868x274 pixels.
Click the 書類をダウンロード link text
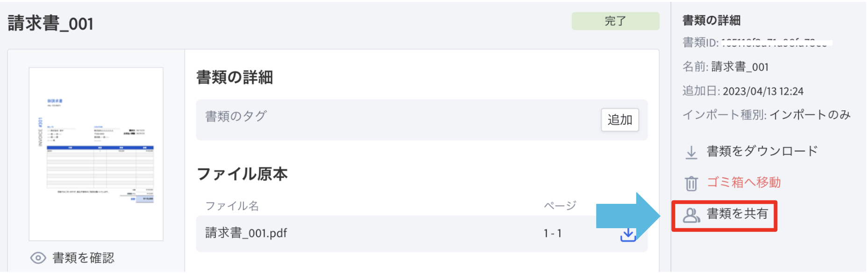tap(762, 151)
